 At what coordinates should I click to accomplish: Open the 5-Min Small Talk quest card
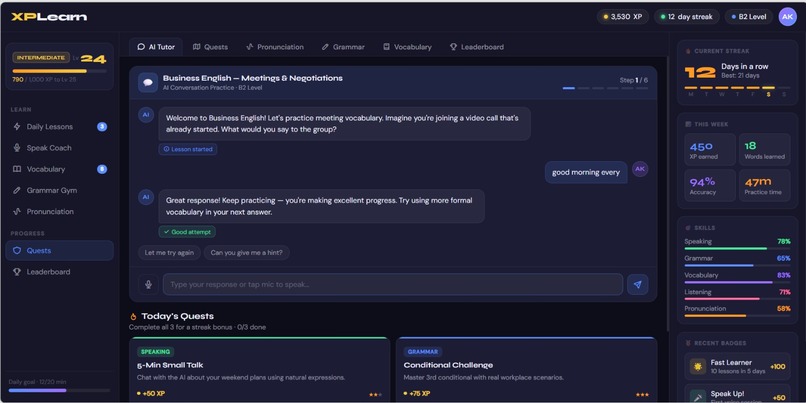[260, 370]
